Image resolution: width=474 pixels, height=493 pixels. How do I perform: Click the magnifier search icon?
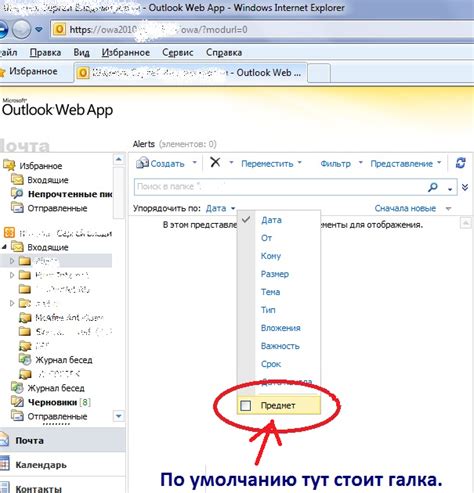[433, 187]
